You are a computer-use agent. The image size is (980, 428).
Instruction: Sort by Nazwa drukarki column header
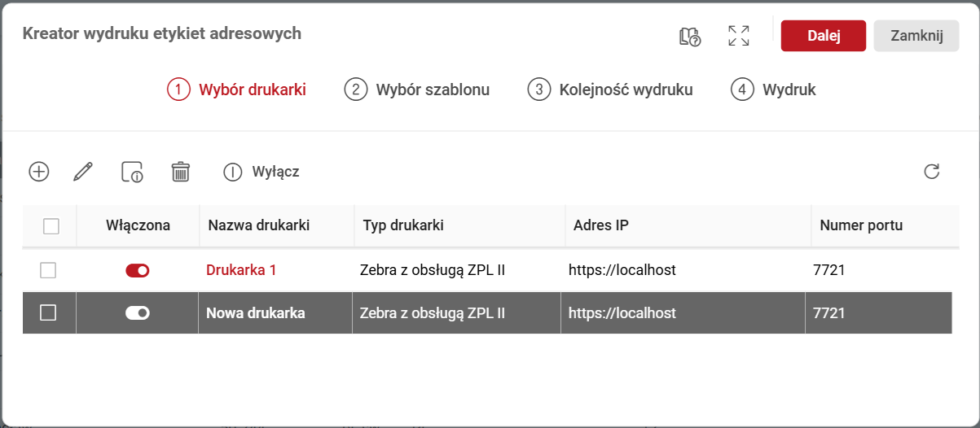coord(259,225)
